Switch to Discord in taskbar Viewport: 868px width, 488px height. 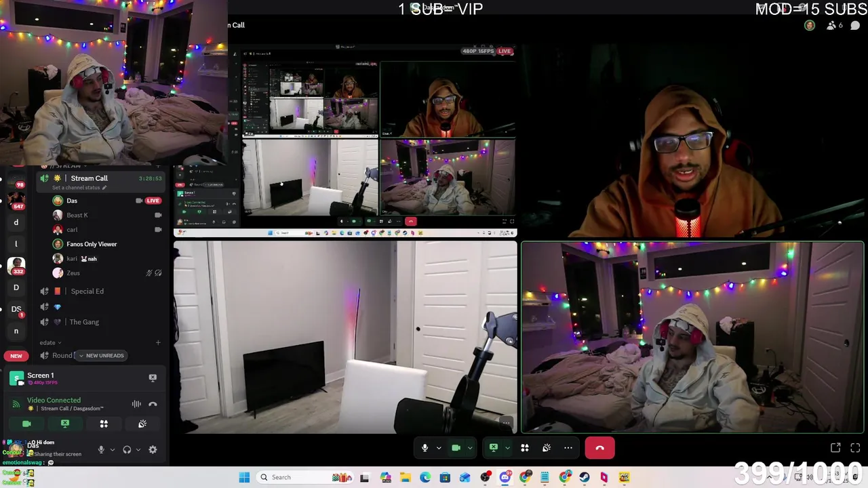click(505, 477)
